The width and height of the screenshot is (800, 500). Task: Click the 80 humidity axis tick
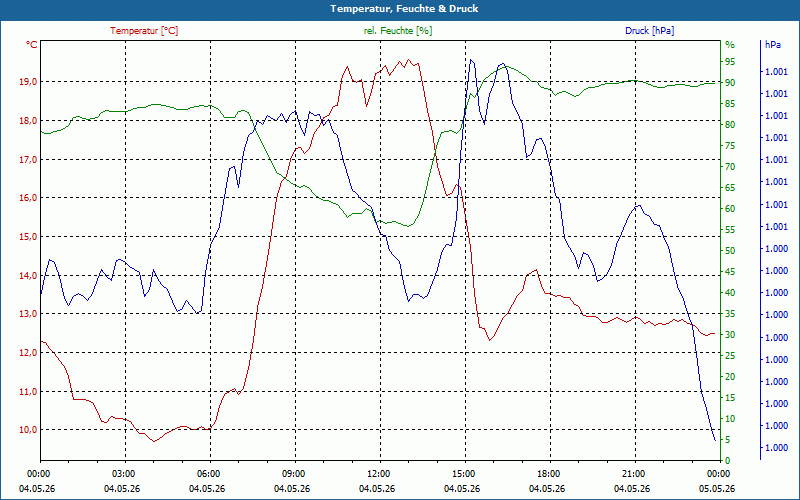730,124
